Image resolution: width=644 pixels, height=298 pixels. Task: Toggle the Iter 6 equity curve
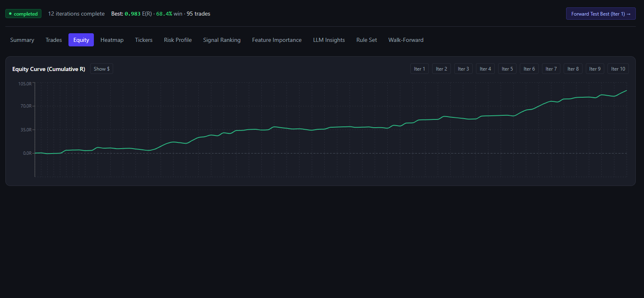[529, 69]
